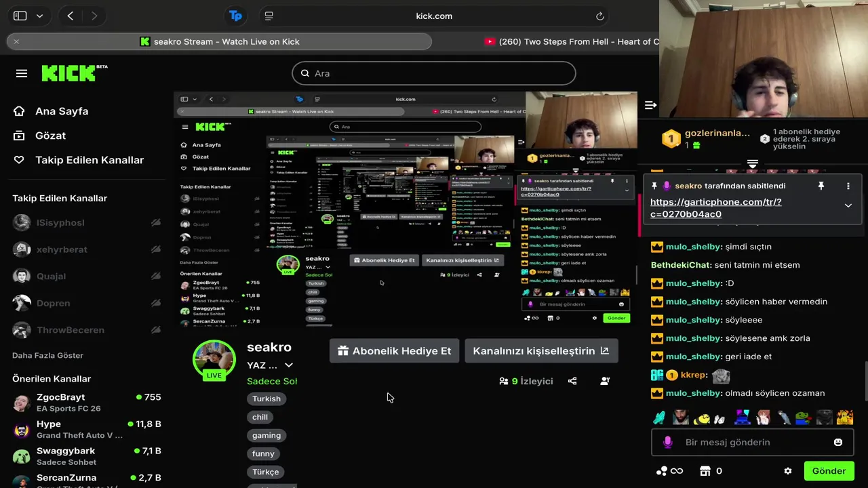Open the pinned garticphone.com link
868x488 pixels.
pos(715,208)
